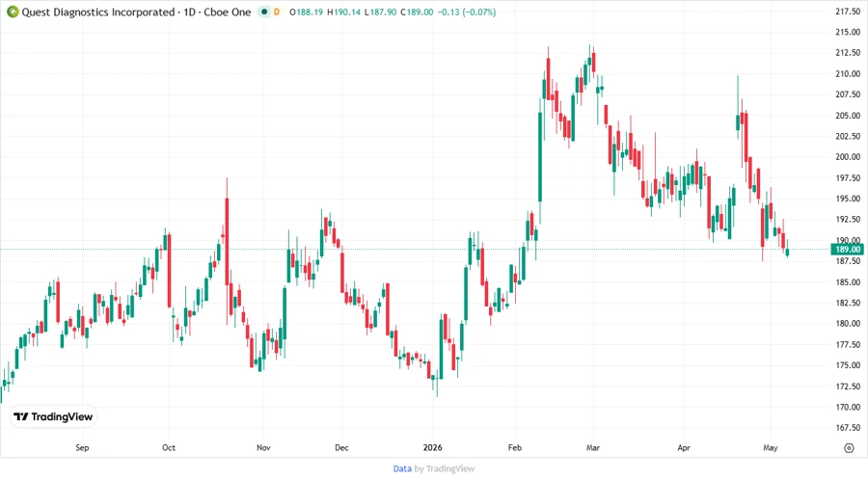Image resolution: width=868 pixels, height=480 pixels.
Task: Click the 212.50 price axis label
Action: pyautogui.click(x=848, y=53)
